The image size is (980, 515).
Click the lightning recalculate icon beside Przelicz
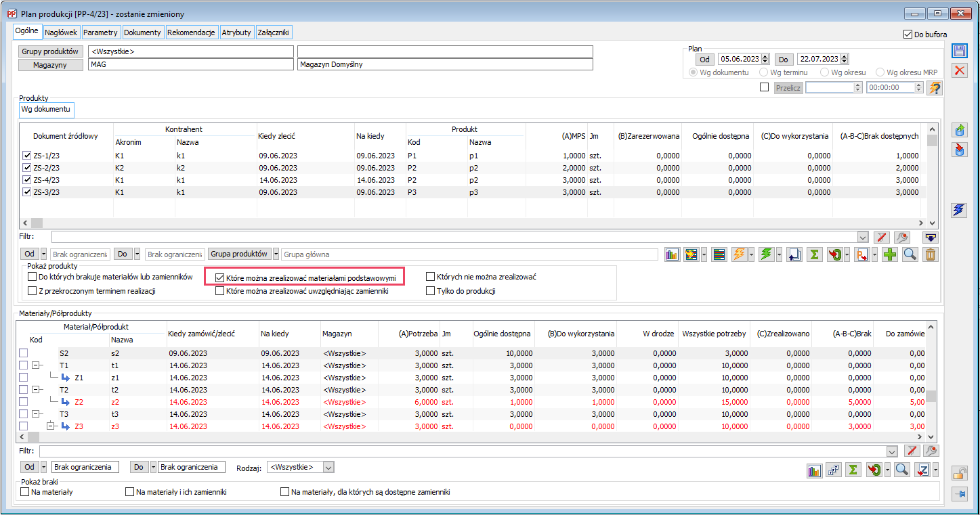(x=935, y=87)
